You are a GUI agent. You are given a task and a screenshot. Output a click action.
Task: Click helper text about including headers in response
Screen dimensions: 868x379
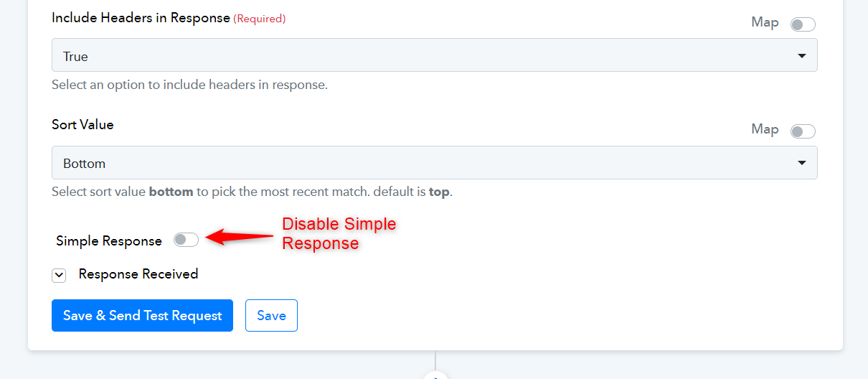click(x=189, y=85)
